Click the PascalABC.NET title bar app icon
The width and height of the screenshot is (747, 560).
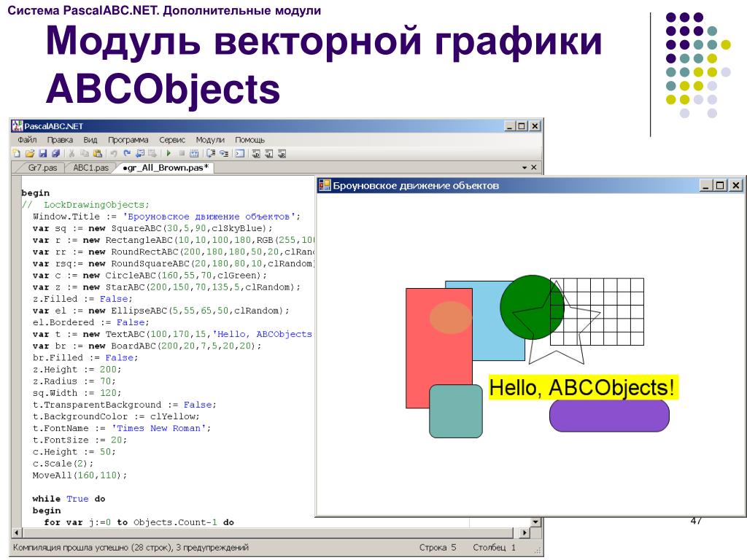pyautogui.click(x=18, y=125)
